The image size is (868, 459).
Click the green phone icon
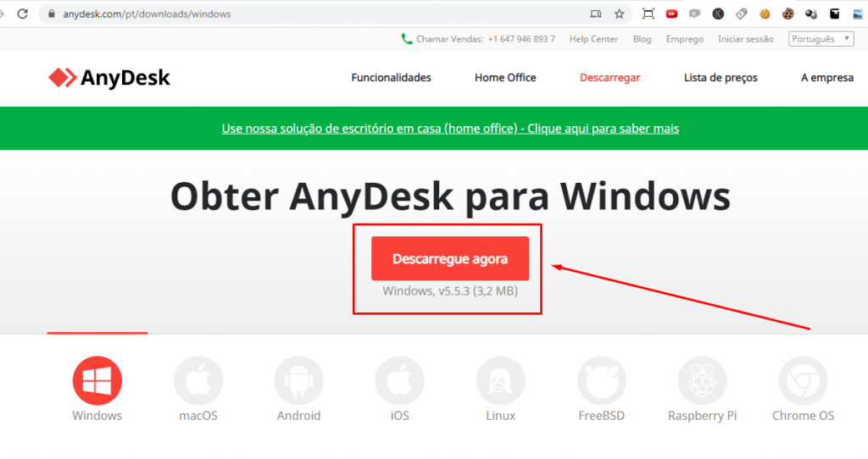(x=407, y=39)
